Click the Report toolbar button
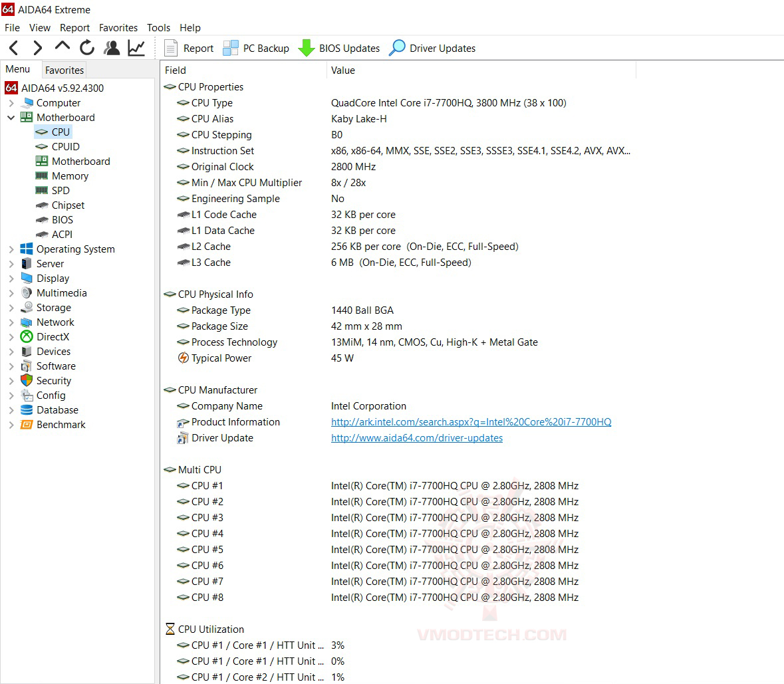Viewport: 784px width, 684px height. click(189, 48)
